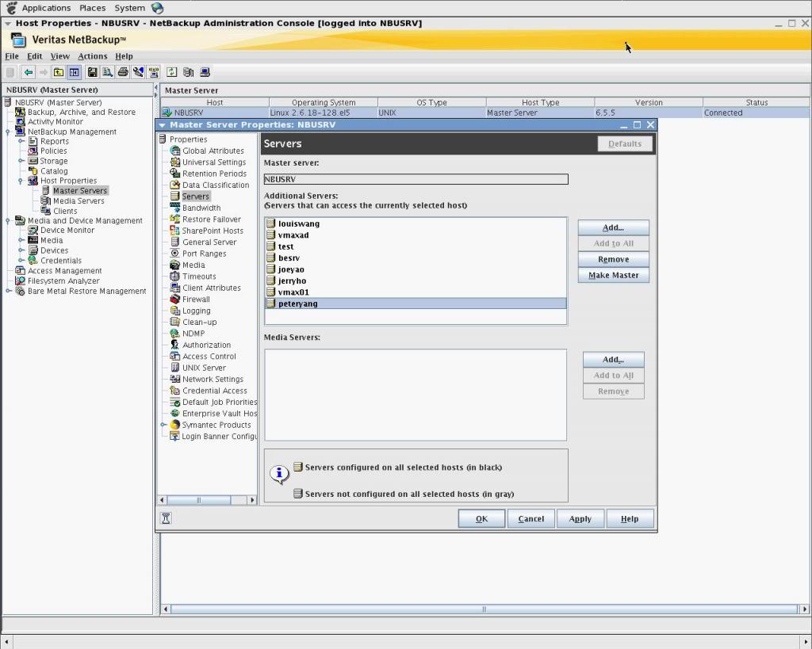Expand the Devices tree node
This screenshot has width=812, height=649.
coord(21,250)
